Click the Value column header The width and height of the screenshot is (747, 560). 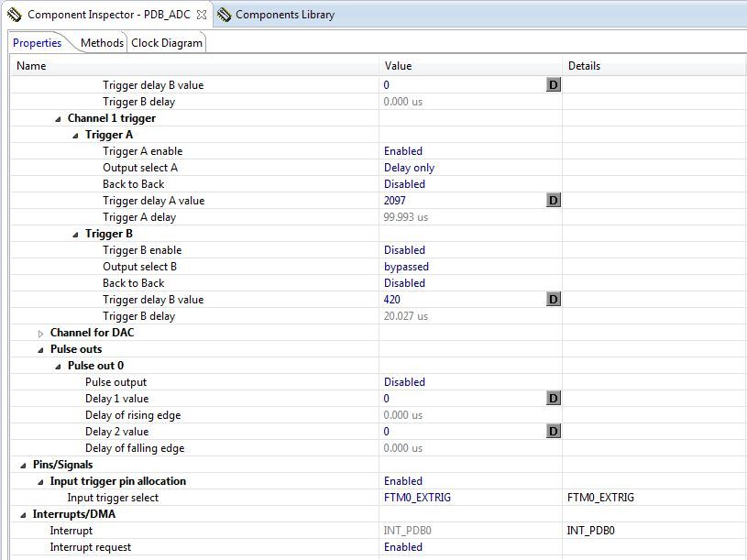(x=399, y=66)
